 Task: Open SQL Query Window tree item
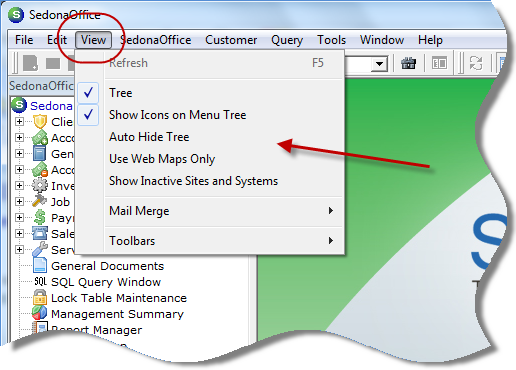tap(106, 282)
